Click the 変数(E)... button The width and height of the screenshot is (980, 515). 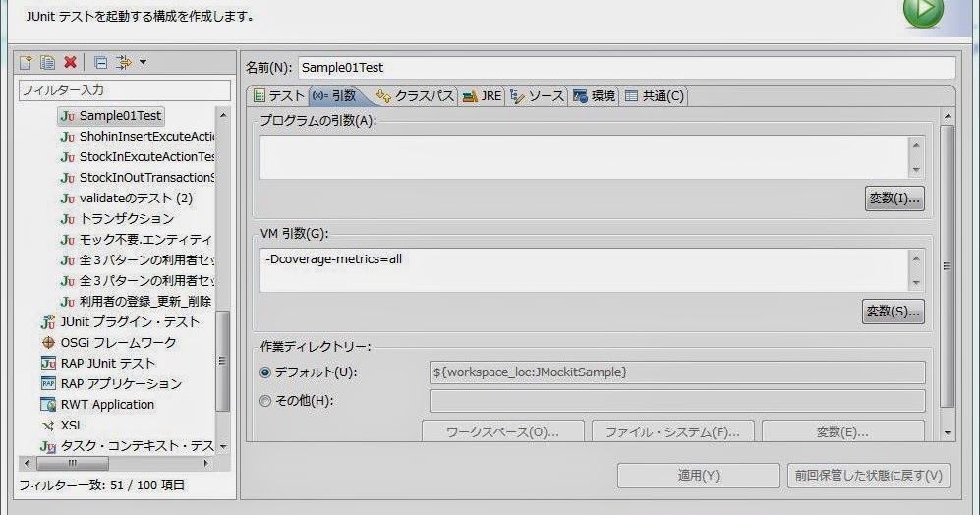coord(843,431)
